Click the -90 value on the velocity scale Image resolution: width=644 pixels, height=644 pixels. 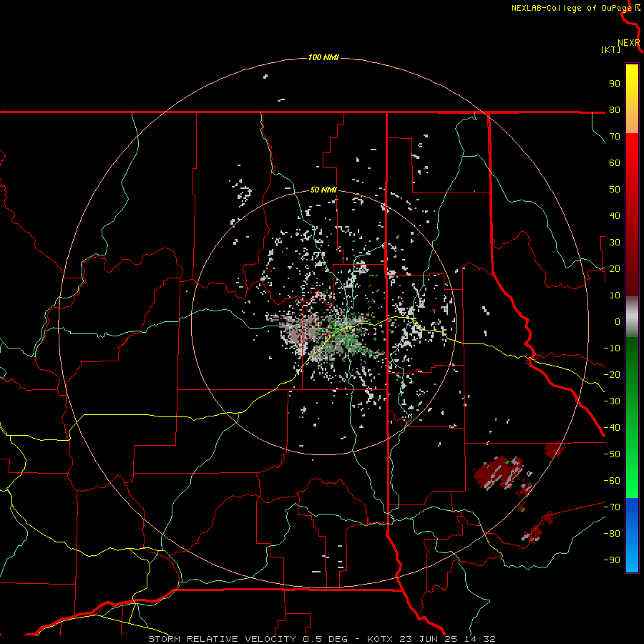click(x=612, y=560)
